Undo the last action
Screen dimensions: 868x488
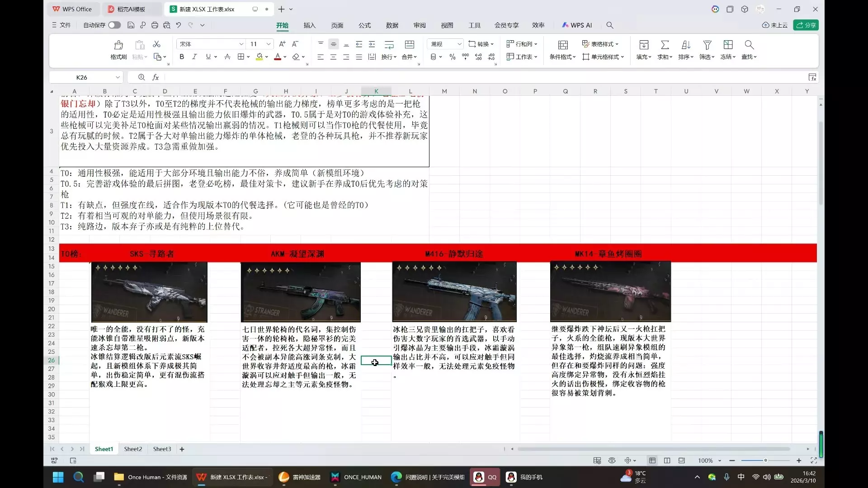click(x=179, y=25)
